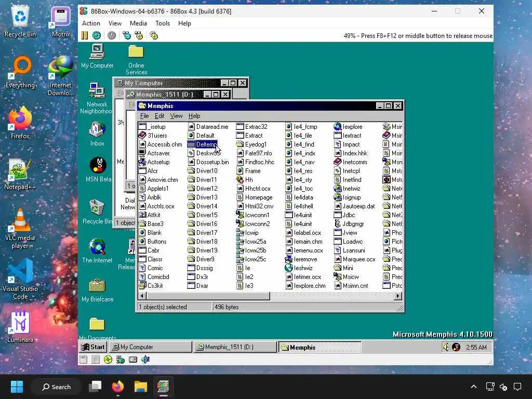Viewport: 532px width, 399px height.
Task: Click the hard disk icon in 86Box status bar
Action: (133, 360)
